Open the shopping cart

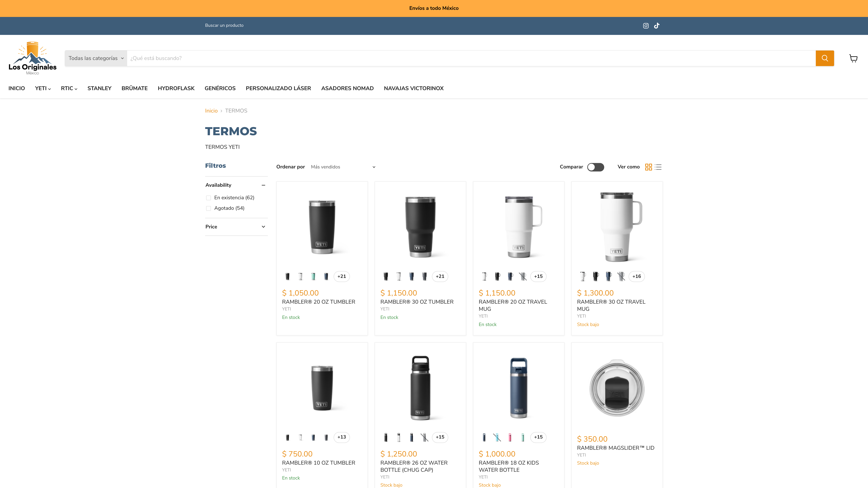pyautogui.click(x=853, y=58)
